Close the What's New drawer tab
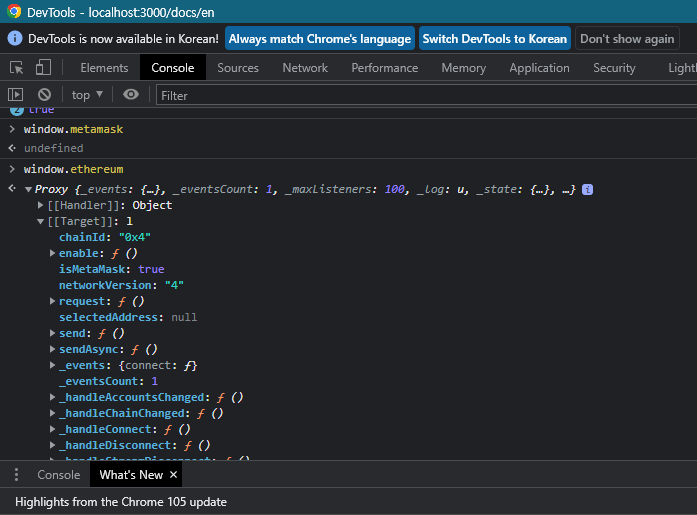 (x=173, y=475)
